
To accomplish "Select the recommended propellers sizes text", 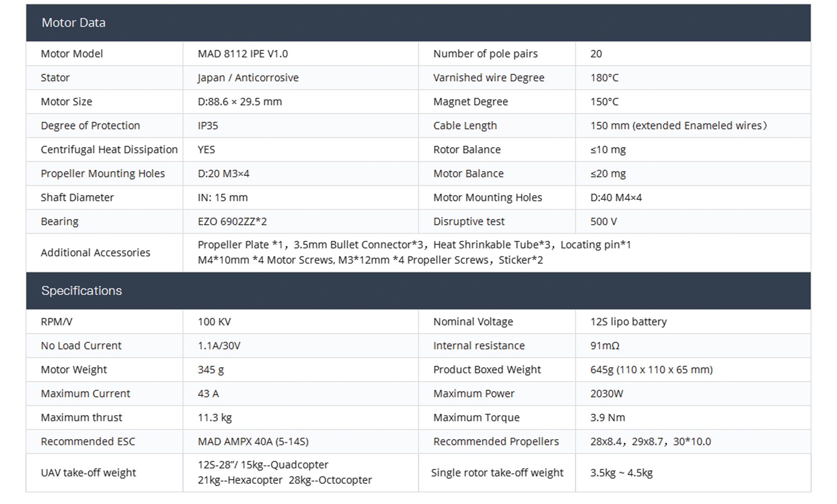I will click(x=650, y=441).
